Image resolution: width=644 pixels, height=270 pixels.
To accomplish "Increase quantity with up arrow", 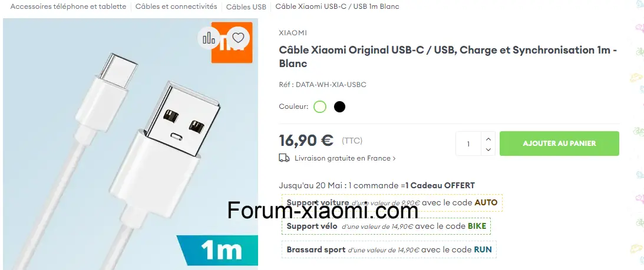I will coord(488,139).
